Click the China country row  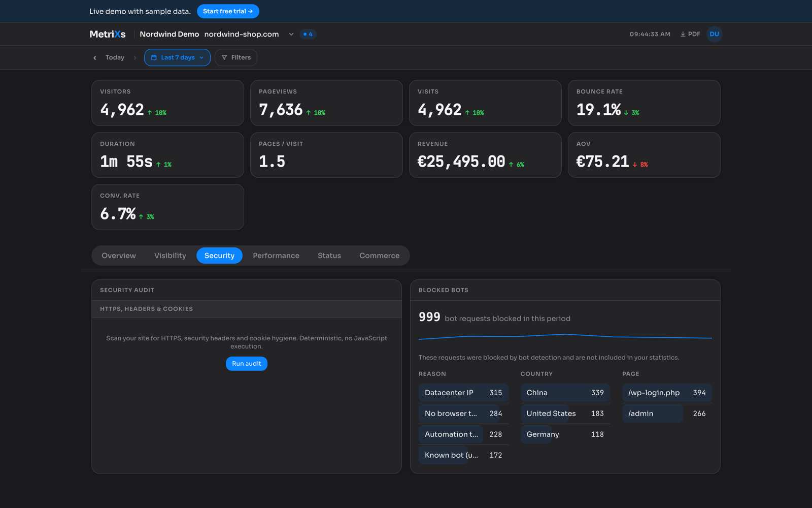pyautogui.click(x=565, y=393)
